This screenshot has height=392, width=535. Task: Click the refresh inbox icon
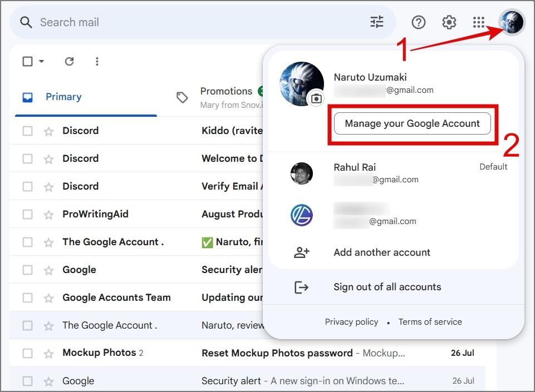[69, 61]
